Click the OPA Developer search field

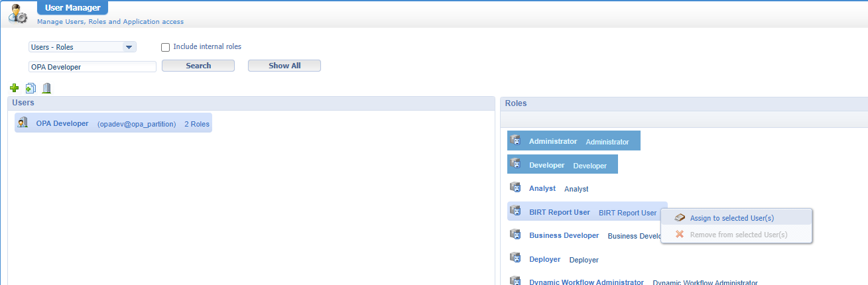[x=92, y=66]
